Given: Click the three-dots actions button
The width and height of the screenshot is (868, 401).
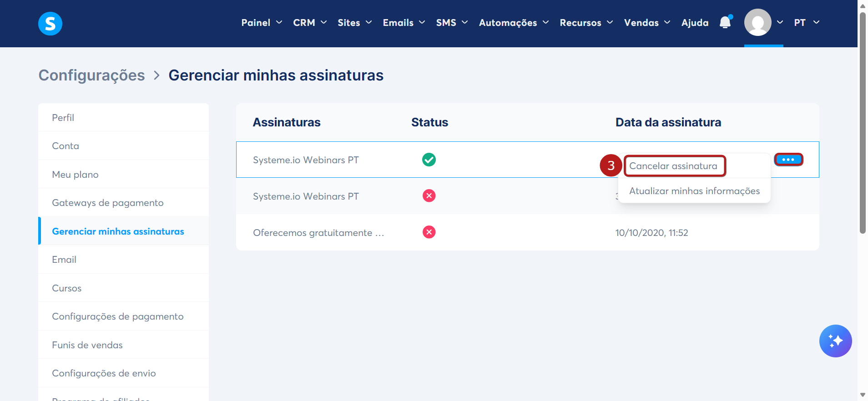Looking at the screenshot, I should pyautogui.click(x=788, y=160).
